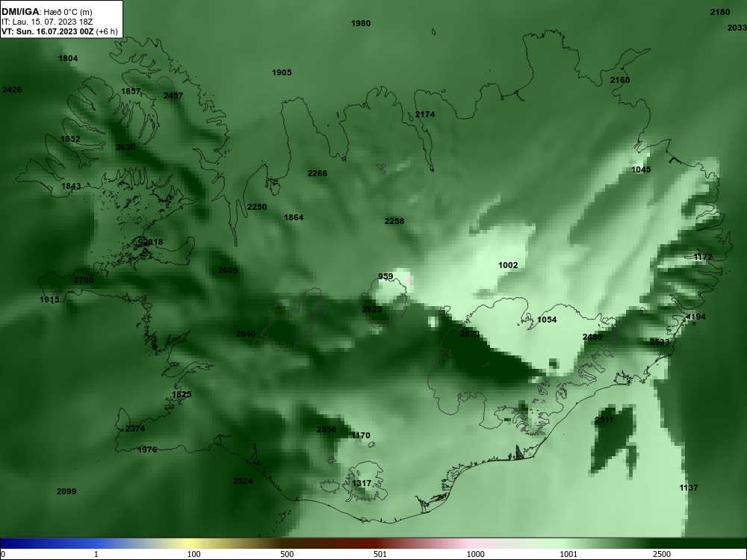Click the 2511 map value

(604, 420)
